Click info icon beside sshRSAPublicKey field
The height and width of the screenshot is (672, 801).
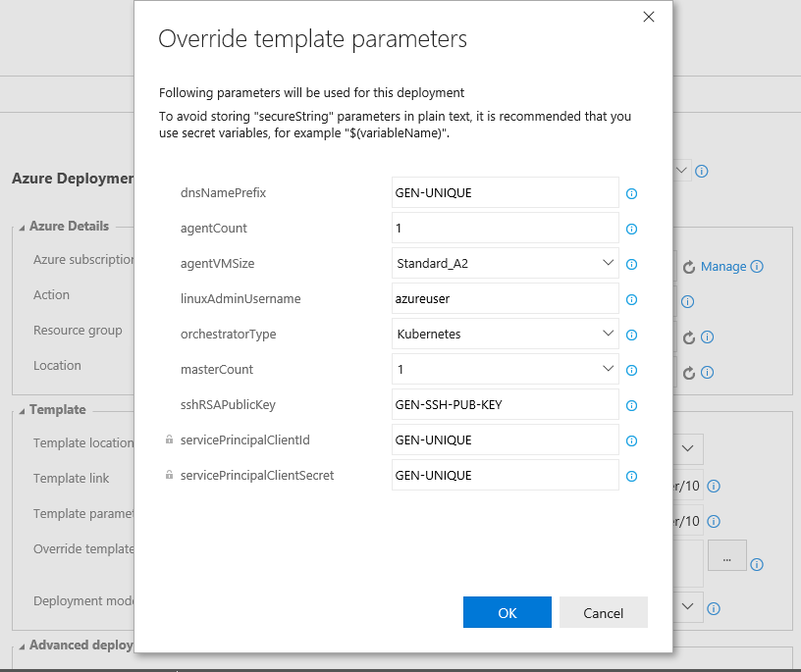631,405
